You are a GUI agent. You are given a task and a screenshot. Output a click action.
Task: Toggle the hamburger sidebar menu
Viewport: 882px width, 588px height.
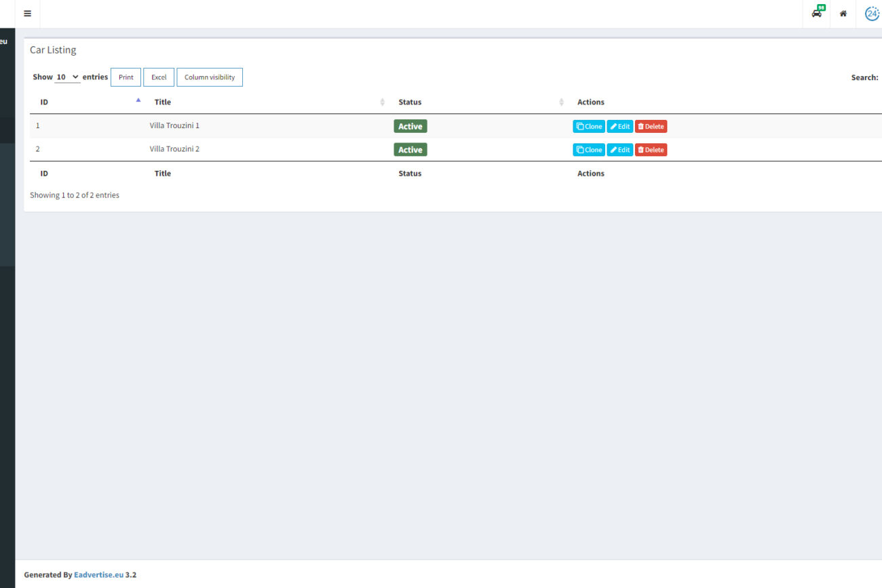(27, 14)
